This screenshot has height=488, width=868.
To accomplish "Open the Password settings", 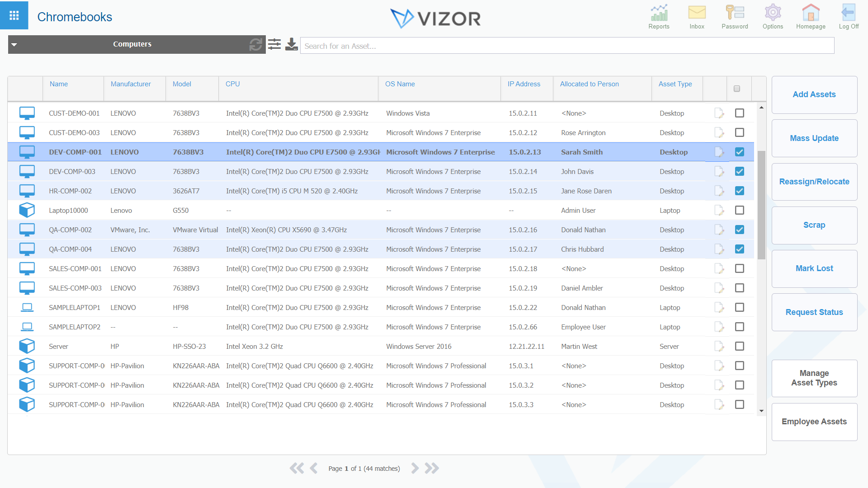I will pyautogui.click(x=735, y=17).
